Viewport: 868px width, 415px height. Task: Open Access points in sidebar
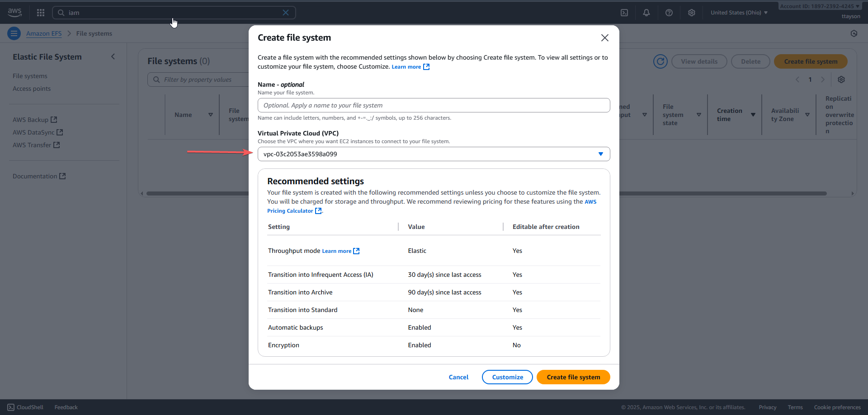(32, 89)
